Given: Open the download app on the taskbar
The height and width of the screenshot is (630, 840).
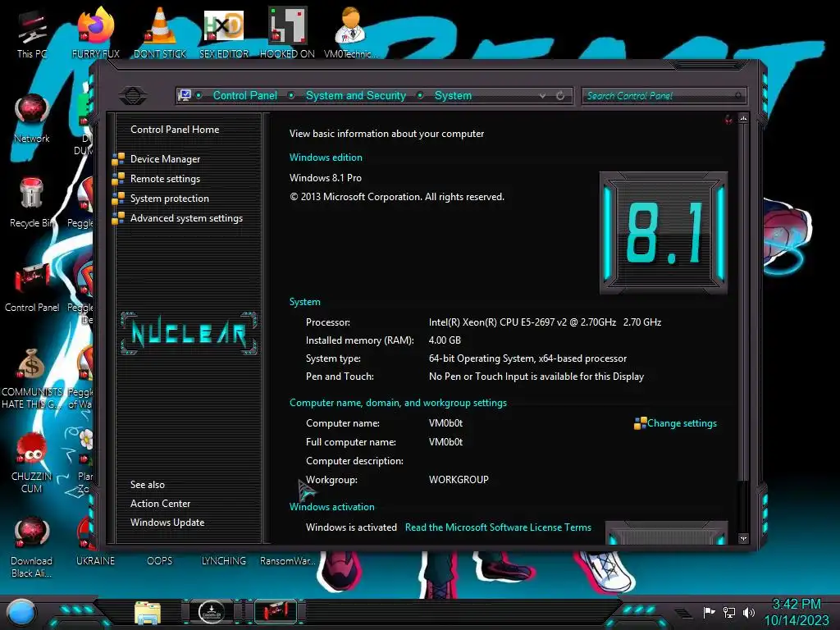Looking at the screenshot, I should click(x=212, y=612).
